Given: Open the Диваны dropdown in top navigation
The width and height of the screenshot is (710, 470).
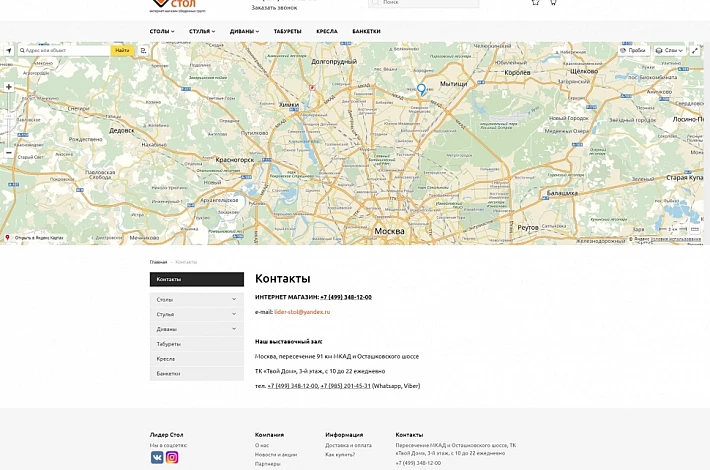Looking at the screenshot, I should pyautogui.click(x=244, y=31).
